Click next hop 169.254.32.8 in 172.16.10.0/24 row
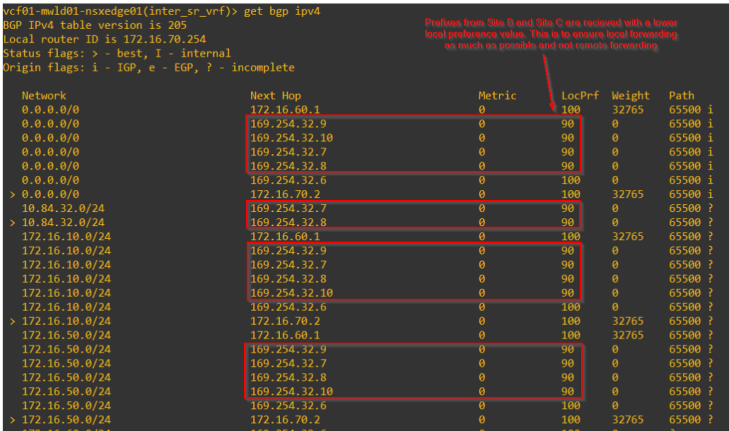Viewport: 729px width, 431px height. point(288,278)
